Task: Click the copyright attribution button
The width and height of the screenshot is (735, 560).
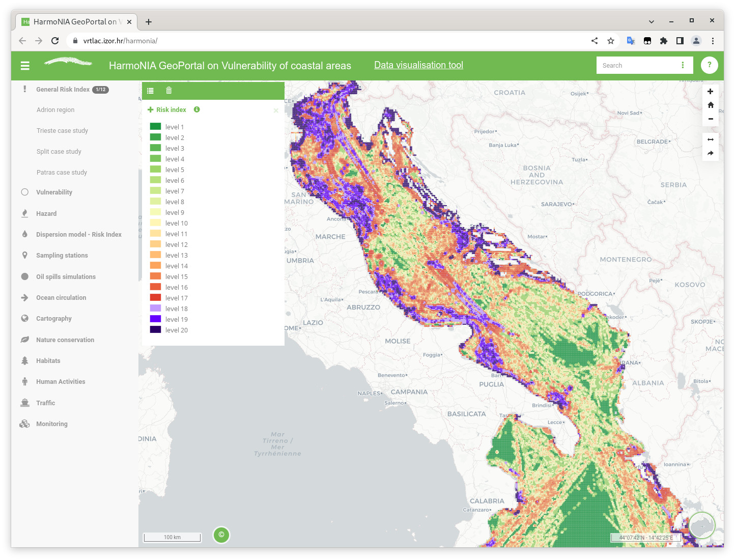Action: tap(221, 535)
